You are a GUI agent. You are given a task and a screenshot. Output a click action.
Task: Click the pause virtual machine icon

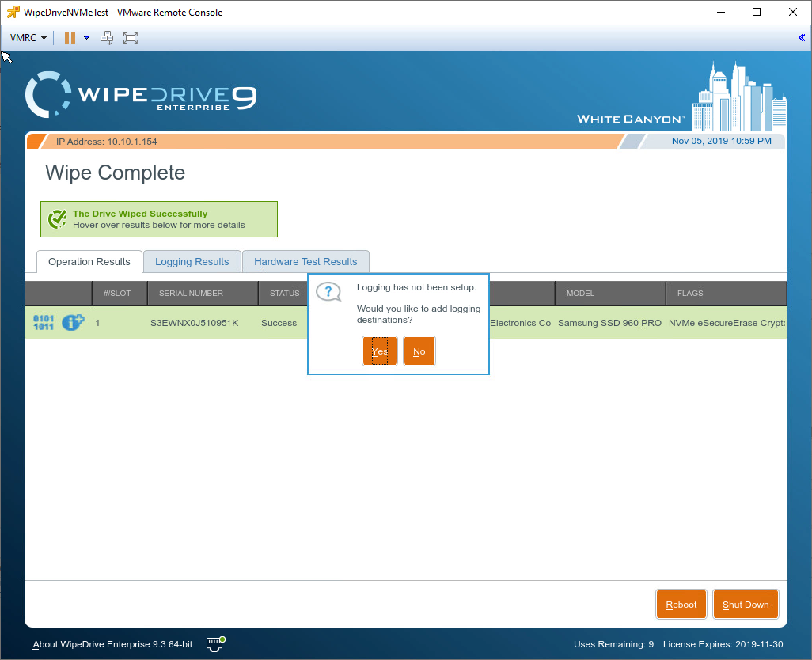70,38
